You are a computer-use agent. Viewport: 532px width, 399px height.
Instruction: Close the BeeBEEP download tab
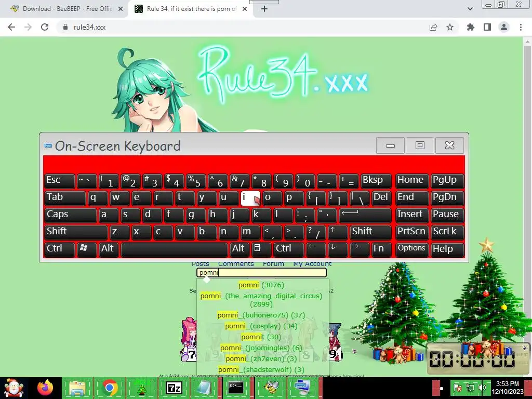121,9
